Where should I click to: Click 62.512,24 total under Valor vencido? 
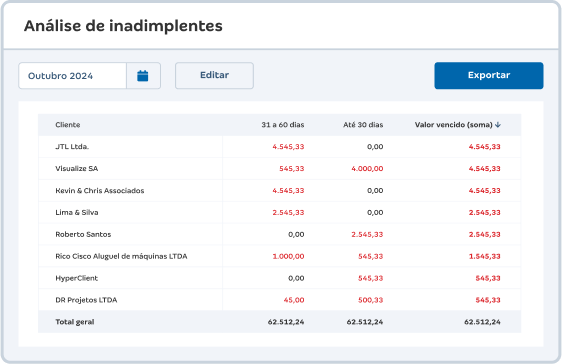pos(482,322)
